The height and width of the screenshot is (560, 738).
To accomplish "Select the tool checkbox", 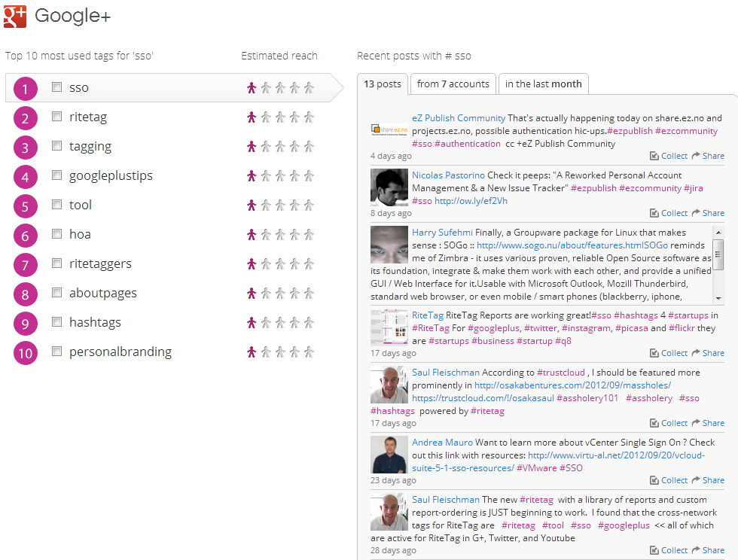I will click(x=57, y=204).
